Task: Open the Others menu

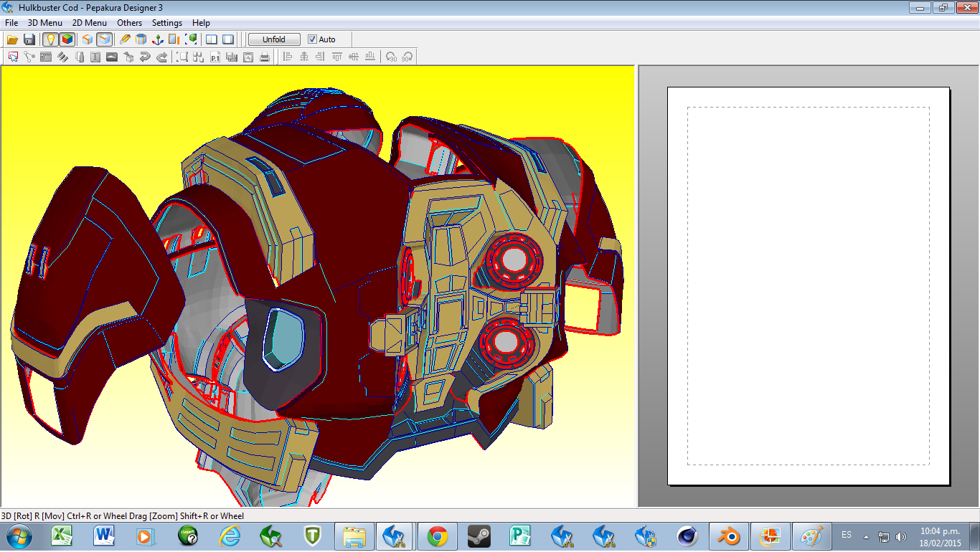Action: click(x=130, y=23)
